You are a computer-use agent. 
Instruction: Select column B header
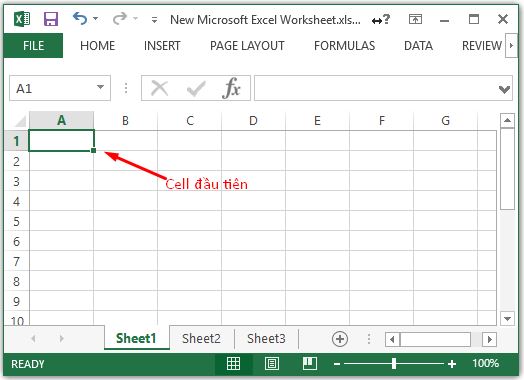point(125,120)
